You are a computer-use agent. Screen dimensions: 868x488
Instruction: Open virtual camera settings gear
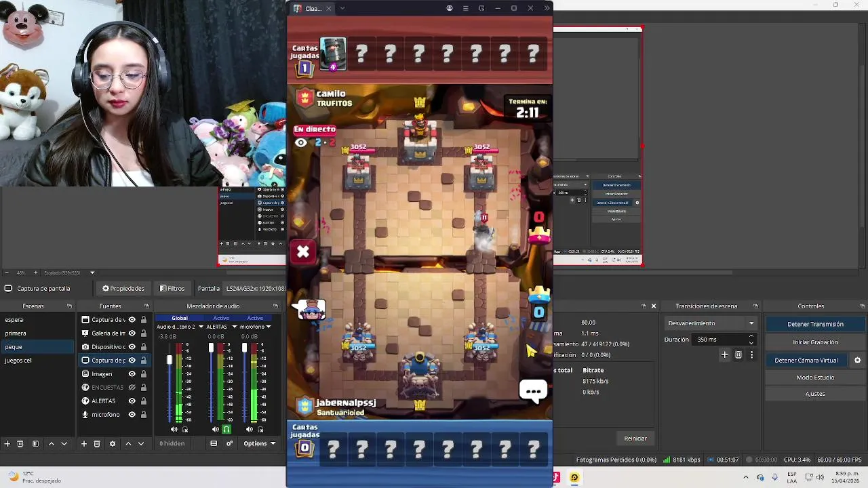pos(857,360)
